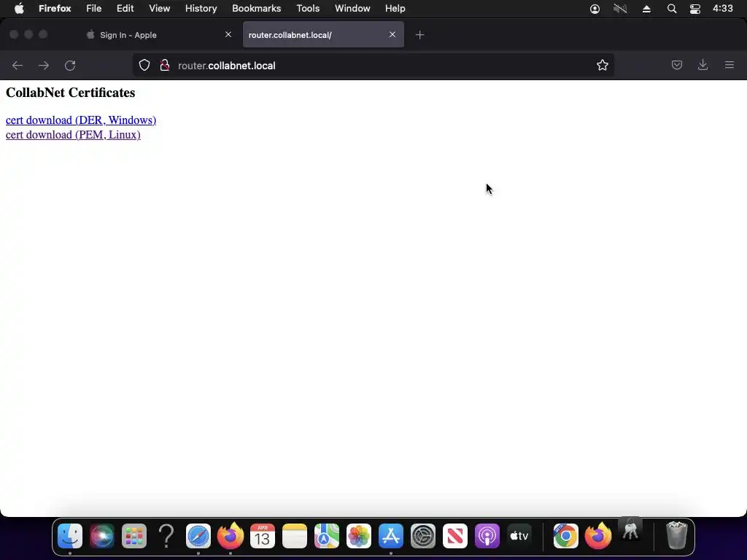
Task: Download the PEM Linux certificate
Action: click(x=73, y=135)
